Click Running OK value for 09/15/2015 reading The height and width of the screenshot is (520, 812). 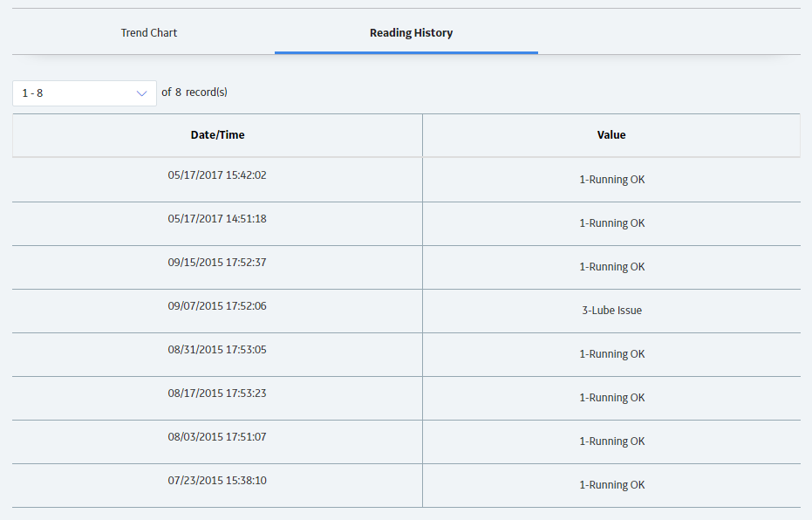click(611, 267)
